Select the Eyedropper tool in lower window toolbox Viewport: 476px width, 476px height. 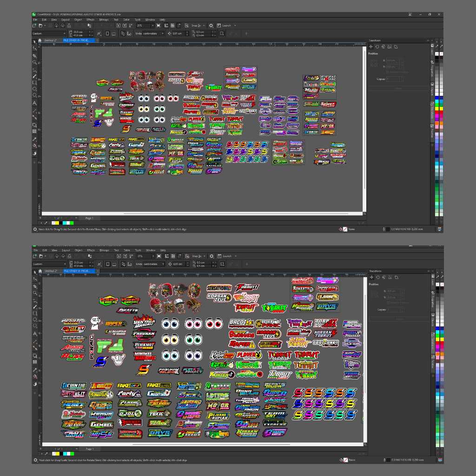[x=35, y=370]
